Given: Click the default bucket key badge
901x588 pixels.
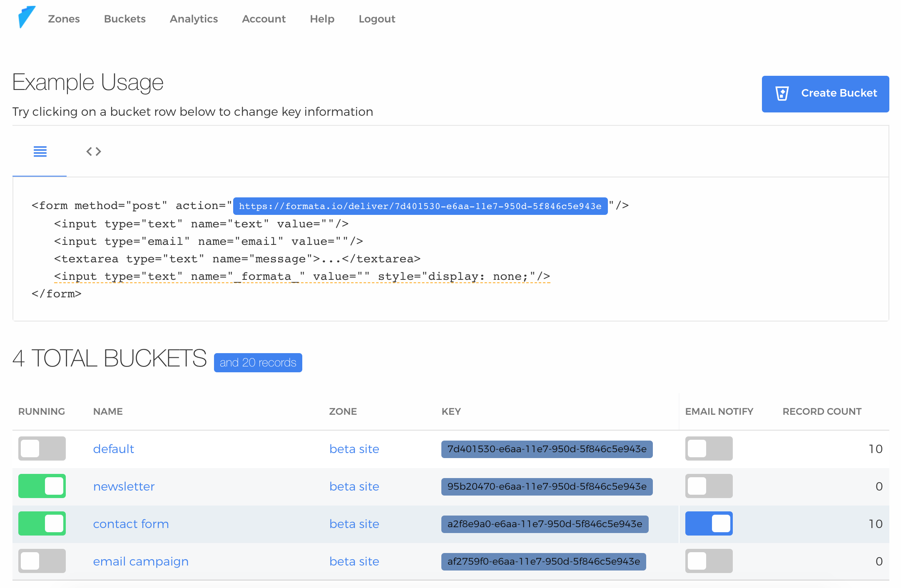Looking at the screenshot, I should pos(547,449).
